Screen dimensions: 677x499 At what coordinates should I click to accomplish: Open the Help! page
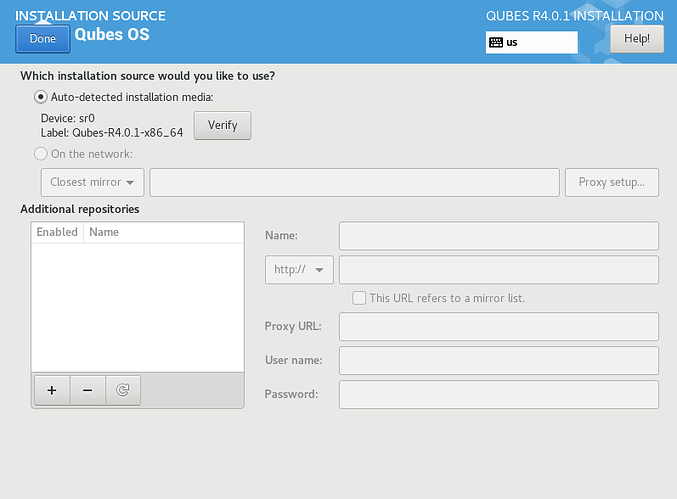[636, 39]
